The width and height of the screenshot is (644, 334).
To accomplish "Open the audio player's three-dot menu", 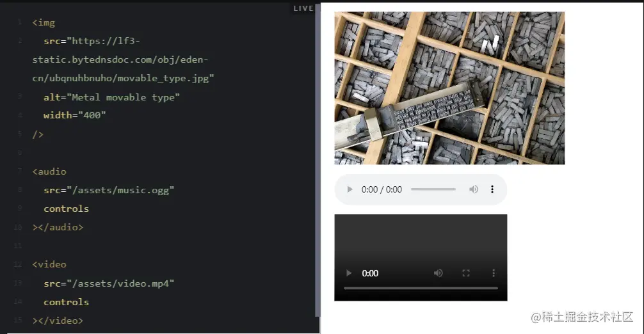I will [492, 189].
